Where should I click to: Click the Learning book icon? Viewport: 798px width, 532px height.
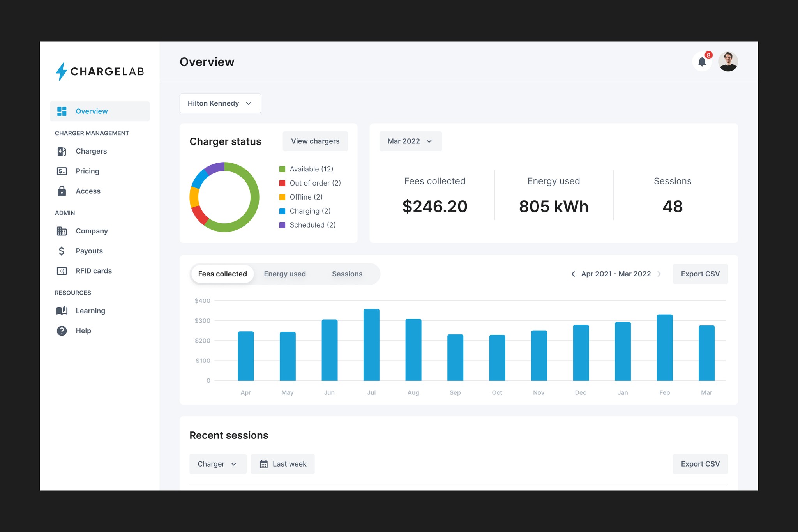click(62, 311)
